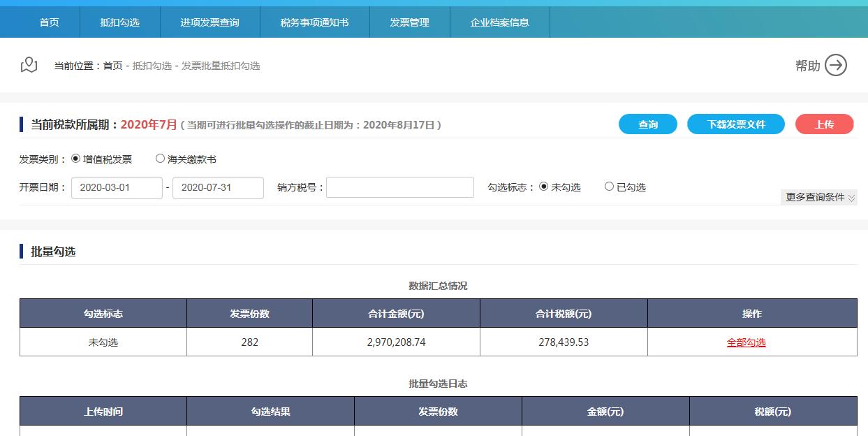Viewport: 868px width, 436px height.
Task: Open the 税务事项通知书 menu tab
Action: pyautogui.click(x=314, y=22)
